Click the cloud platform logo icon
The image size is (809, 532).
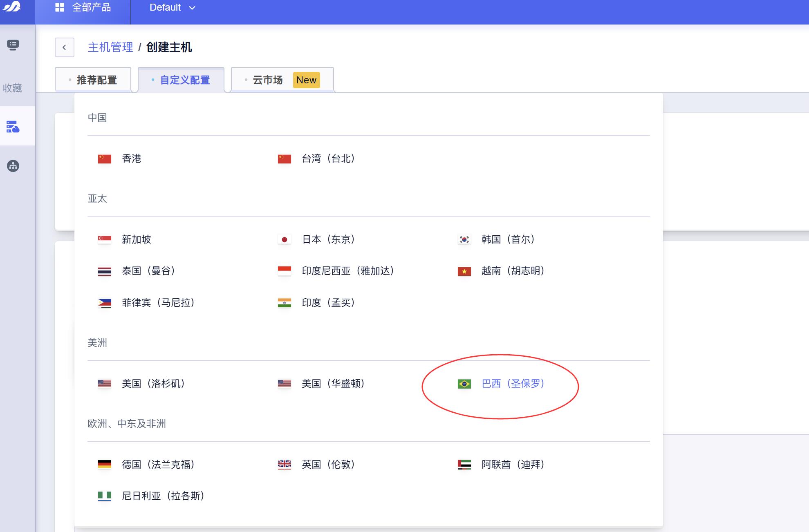click(12, 7)
